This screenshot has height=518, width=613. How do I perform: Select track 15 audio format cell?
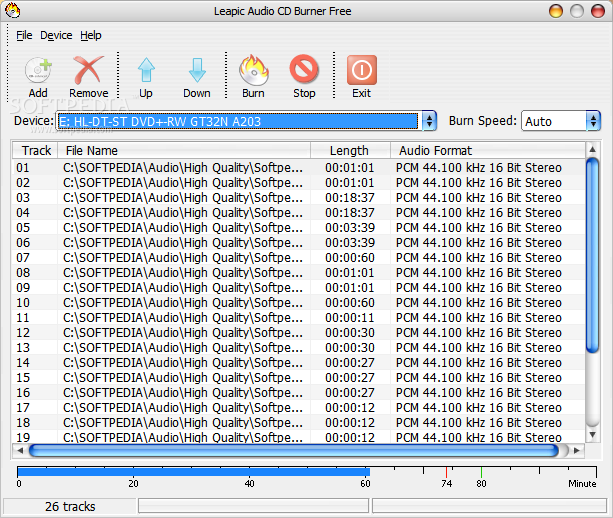click(x=479, y=378)
